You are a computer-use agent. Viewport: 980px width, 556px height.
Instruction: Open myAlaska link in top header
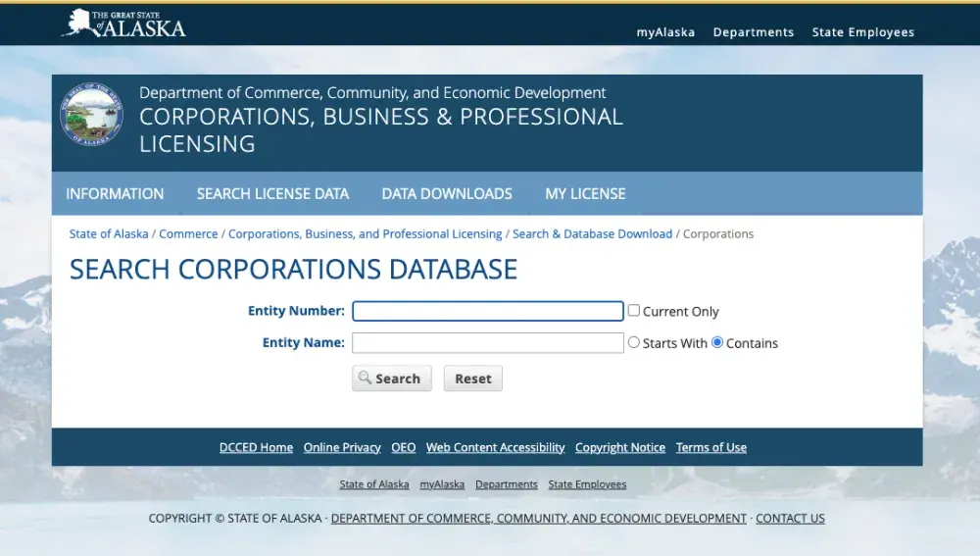click(665, 32)
